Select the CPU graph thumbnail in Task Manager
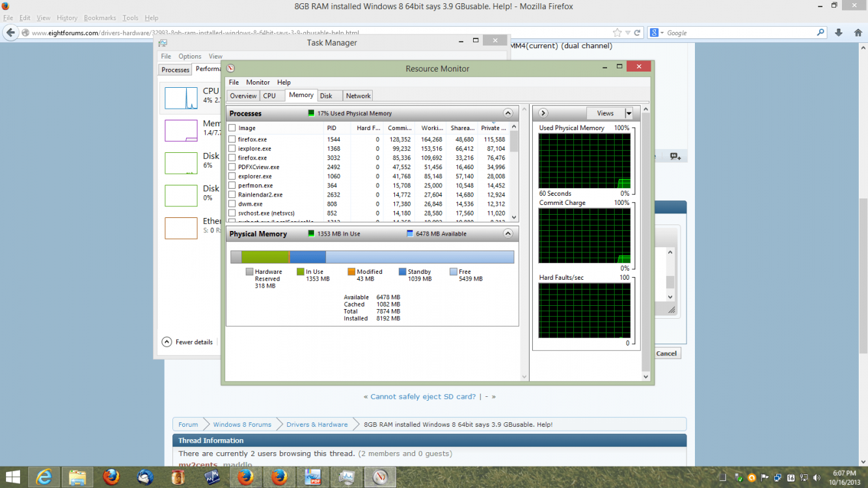This screenshot has height=488, width=868. click(x=181, y=98)
